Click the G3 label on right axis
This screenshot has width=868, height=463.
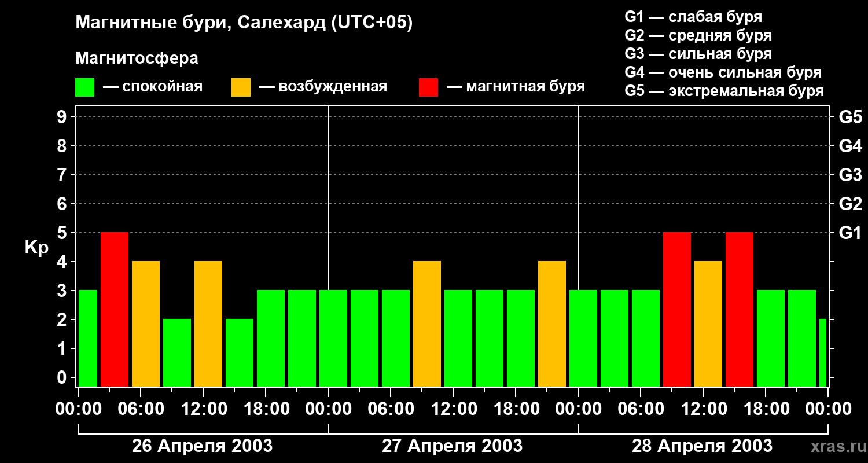[x=850, y=175]
